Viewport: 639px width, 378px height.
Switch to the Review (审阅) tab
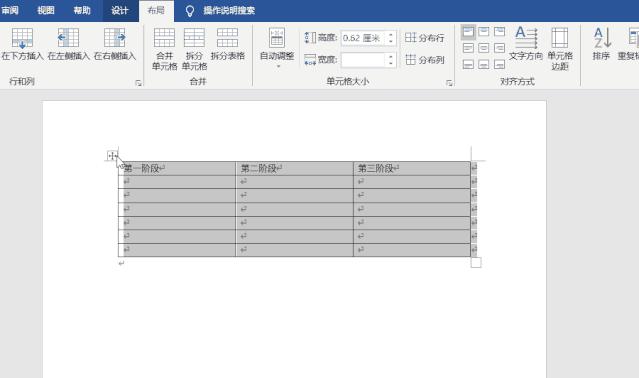10,11
